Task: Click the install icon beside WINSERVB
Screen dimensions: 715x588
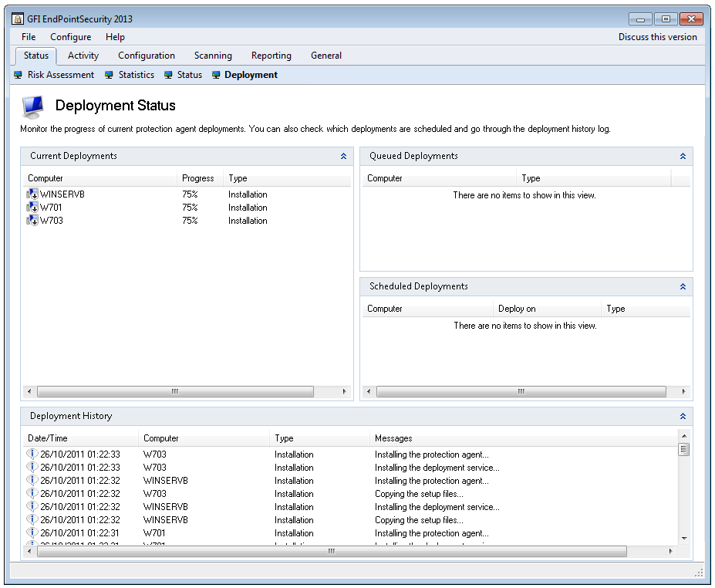Action: 32,194
